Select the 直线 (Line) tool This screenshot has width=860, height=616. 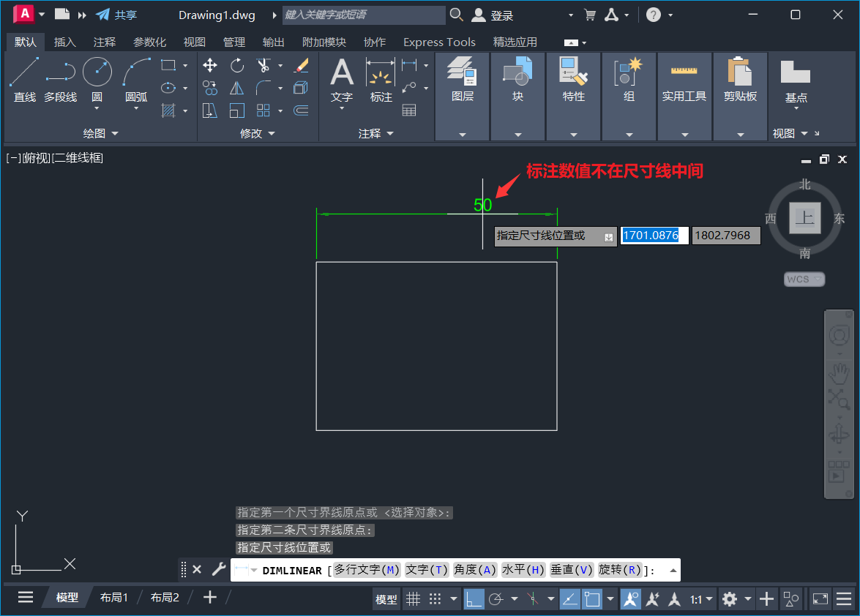coord(24,80)
